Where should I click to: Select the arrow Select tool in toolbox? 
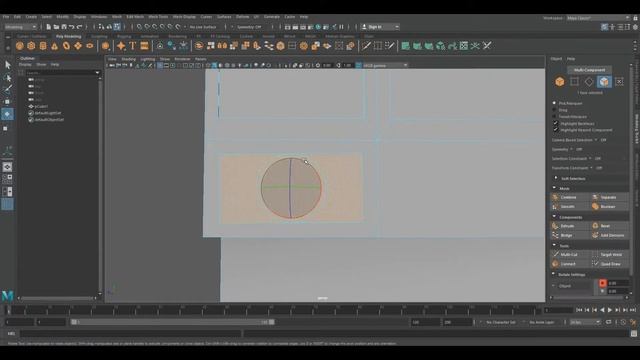click(7, 65)
